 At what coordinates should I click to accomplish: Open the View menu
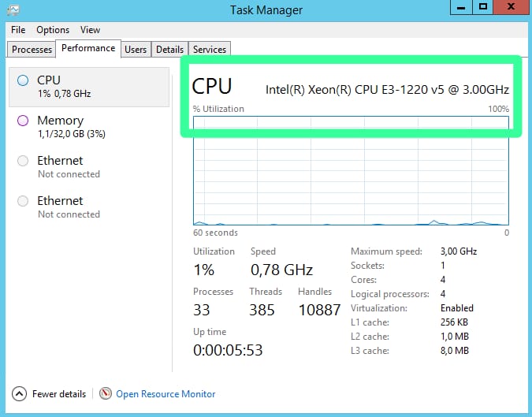(90, 30)
